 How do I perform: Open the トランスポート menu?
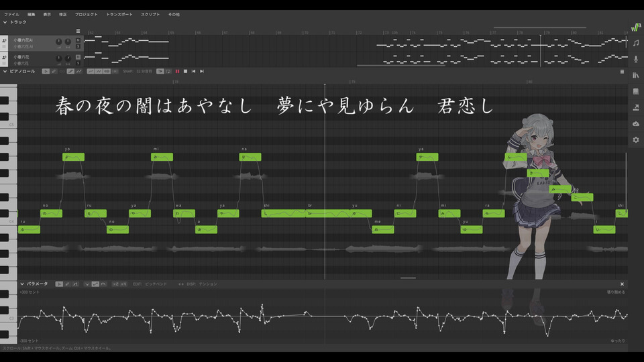point(119,14)
